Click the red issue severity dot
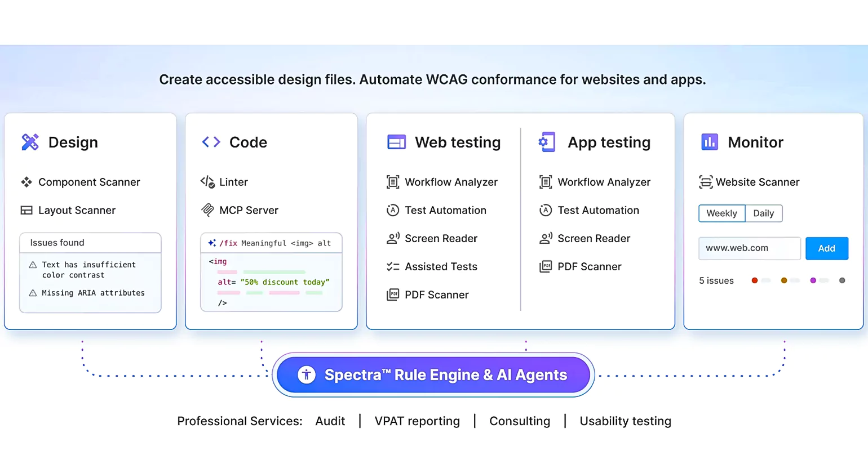The image size is (868, 473). (x=755, y=280)
